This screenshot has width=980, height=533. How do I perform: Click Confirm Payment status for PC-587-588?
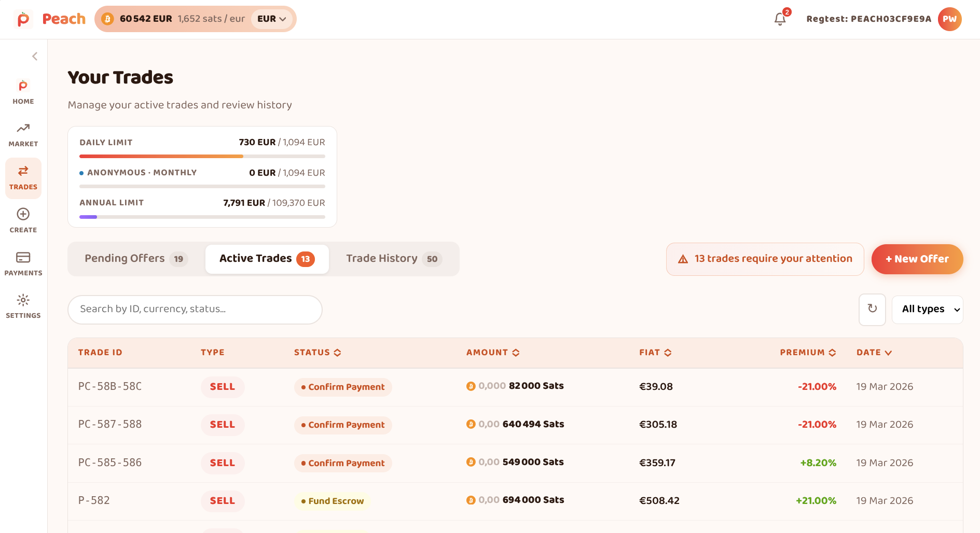(343, 425)
